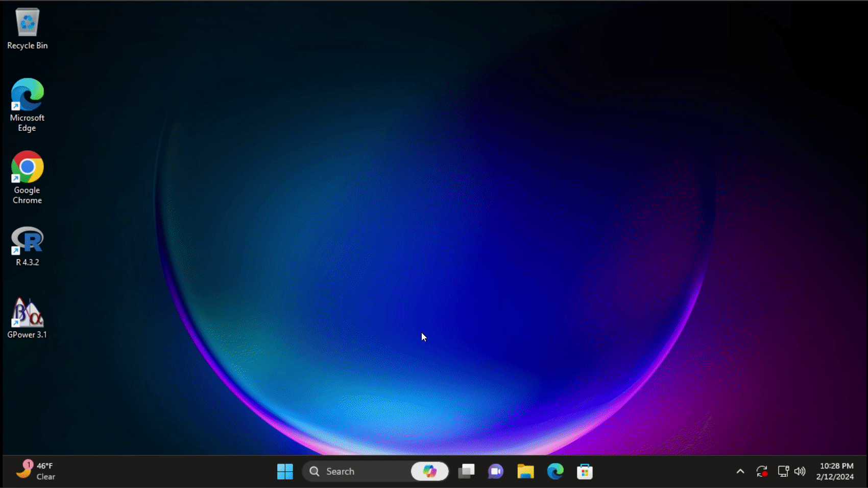Open Microsoft Store from the taskbar

585,471
